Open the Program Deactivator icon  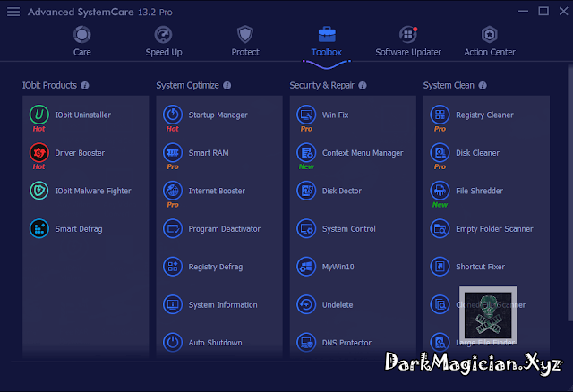click(x=173, y=228)
